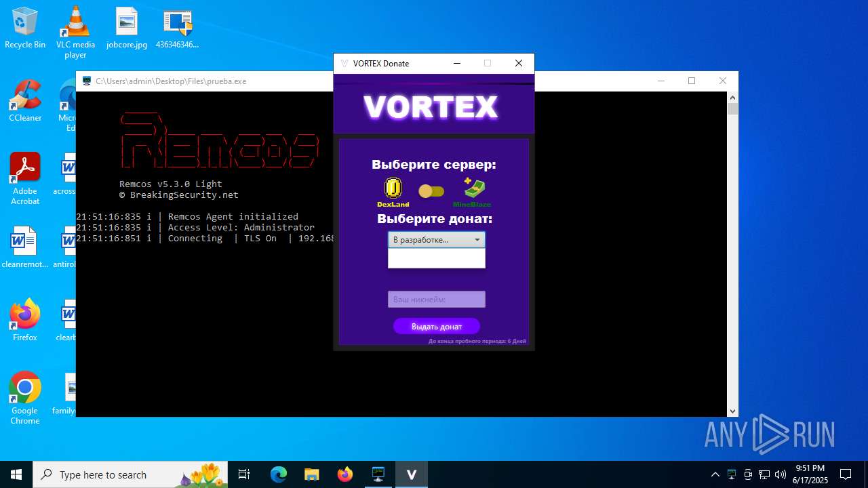
Task: Select Adobe Acrobat desktop shortcut
Action: pyautogui.click(x=25, y=179)
